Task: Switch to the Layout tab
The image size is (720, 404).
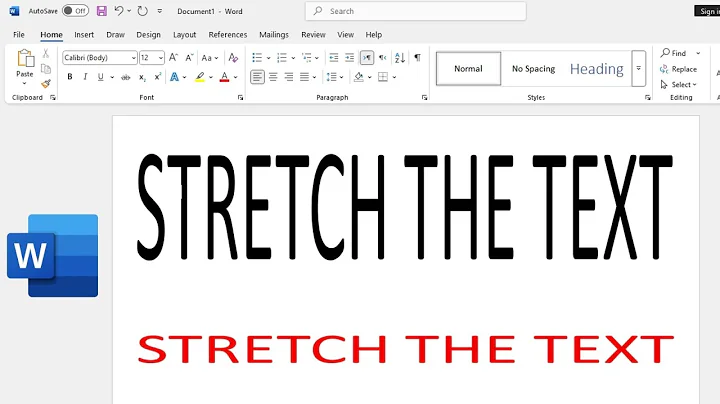Action: click(185, 34)
